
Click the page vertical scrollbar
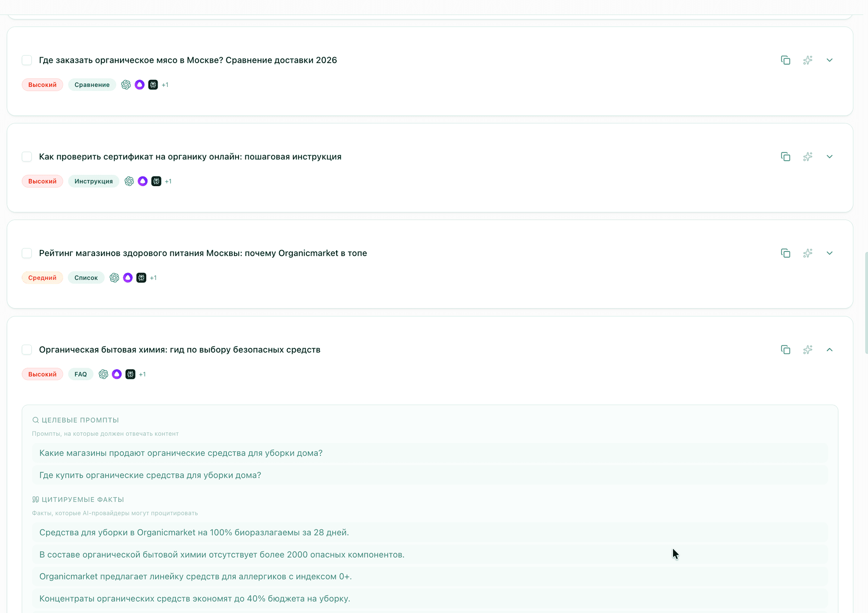[x=866, y=303]
